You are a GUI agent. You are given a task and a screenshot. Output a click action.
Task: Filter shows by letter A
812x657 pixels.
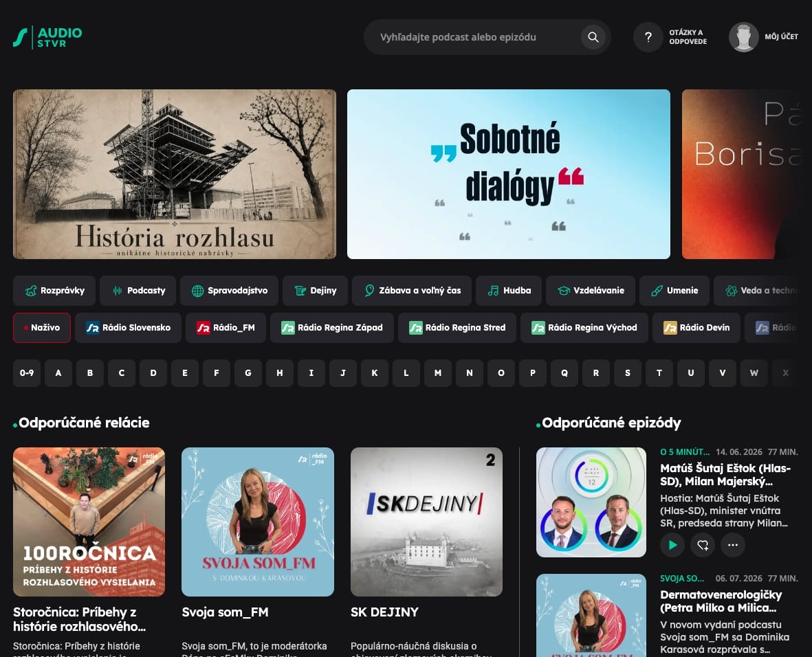[x=58, y=372]
